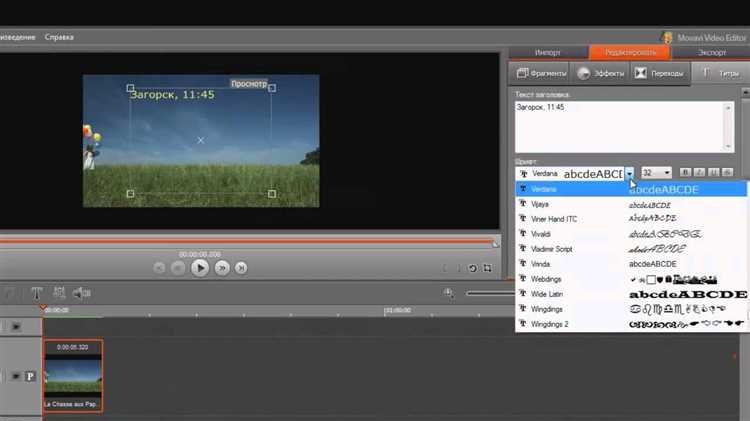The image size is (750, 421).
Task: Choose the Vijaya font from the list
Action: pyautogui.click(x=631, y=204)
